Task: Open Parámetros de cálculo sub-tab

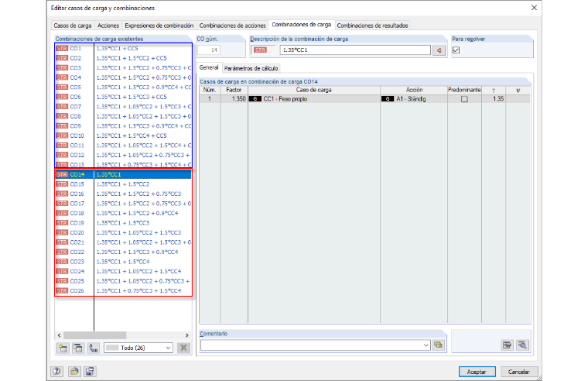Action: point(251,68)
